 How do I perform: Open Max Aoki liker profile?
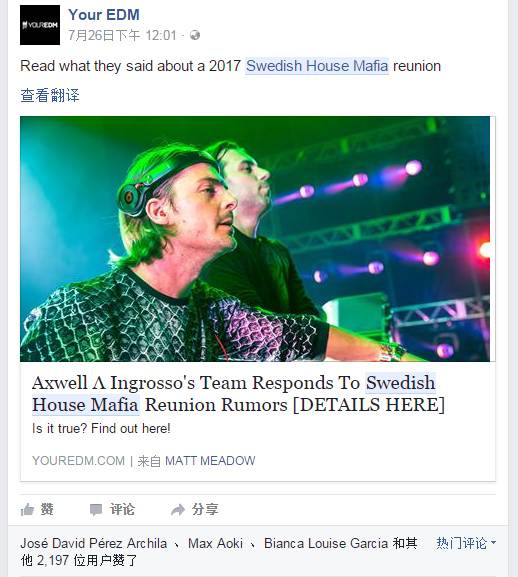point(215,543)
